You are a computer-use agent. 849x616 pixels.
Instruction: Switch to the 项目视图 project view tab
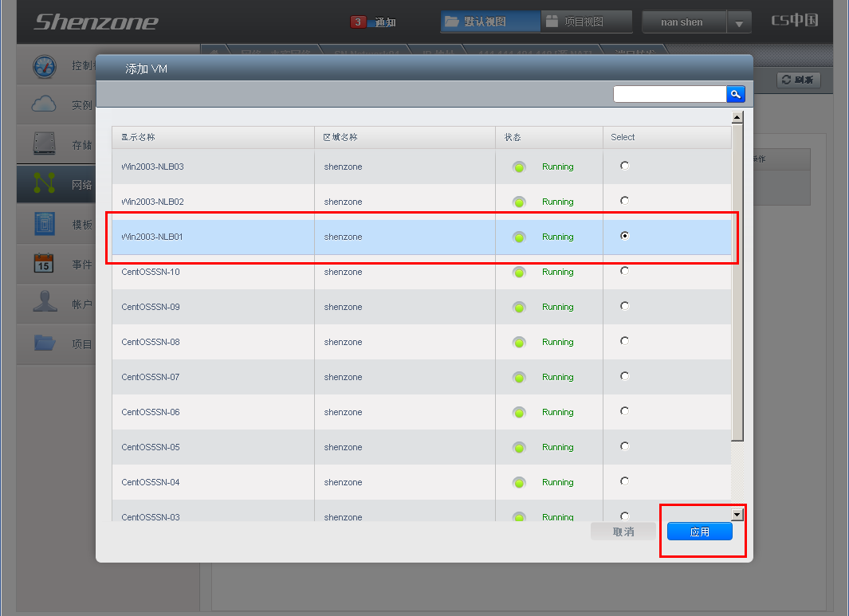pos(586,22)
